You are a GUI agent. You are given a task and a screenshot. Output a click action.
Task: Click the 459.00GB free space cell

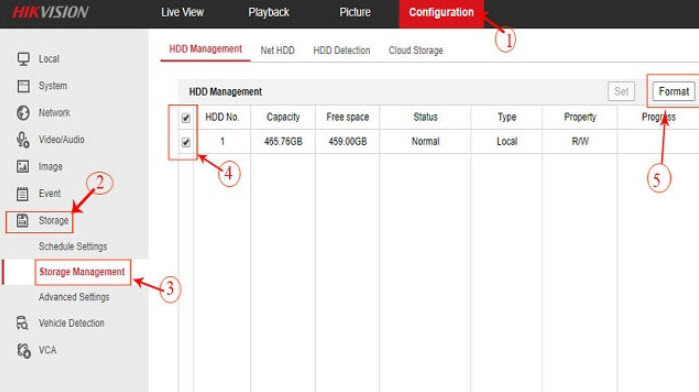pyautogui.click(x=348, y=142)
